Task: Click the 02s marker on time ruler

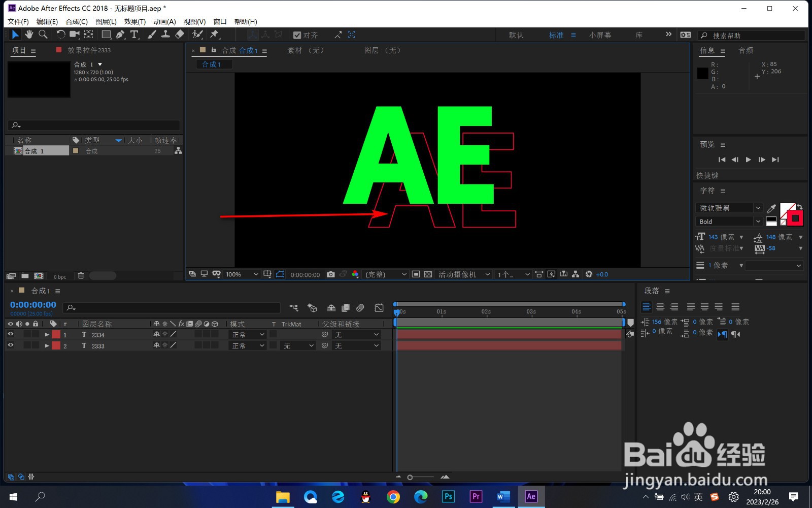Action: click(486, 311)
